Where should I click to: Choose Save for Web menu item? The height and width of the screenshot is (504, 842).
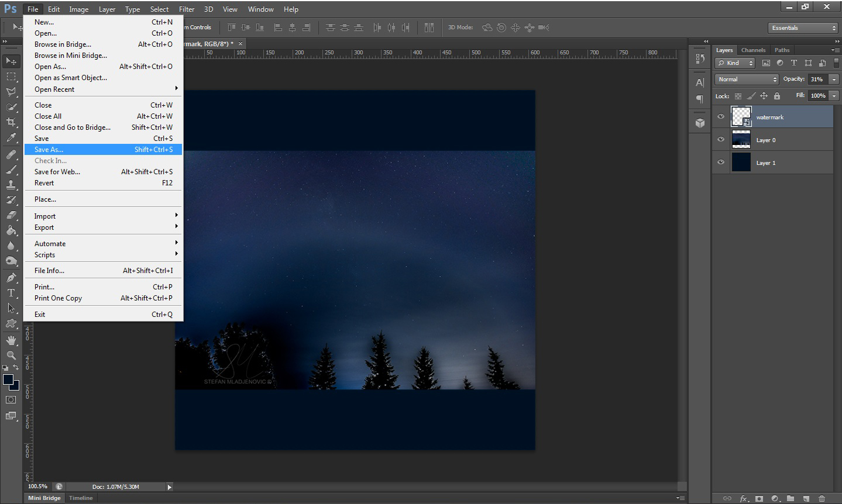coord(103,172)
